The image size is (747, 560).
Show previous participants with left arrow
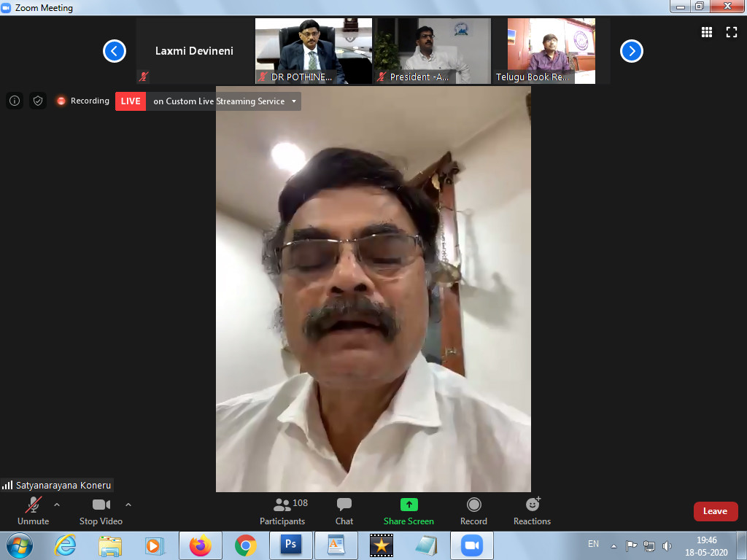point(115,51)
